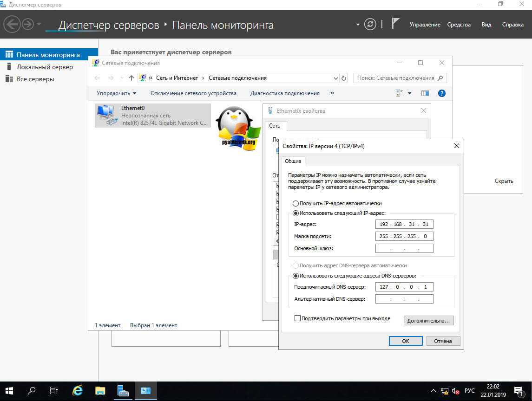Select use the following DNS server addresses

(296, 276)
